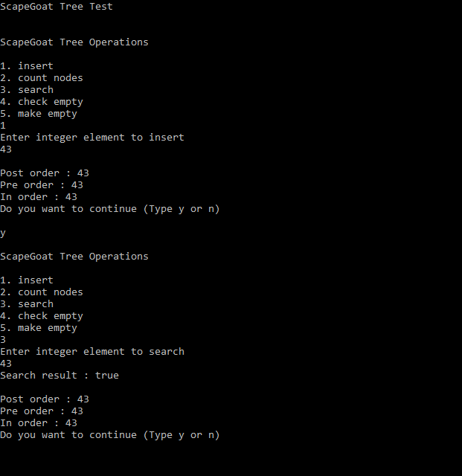Select the first '2. count nodes' line
The image size is (462, 476).
pos(42,77)
